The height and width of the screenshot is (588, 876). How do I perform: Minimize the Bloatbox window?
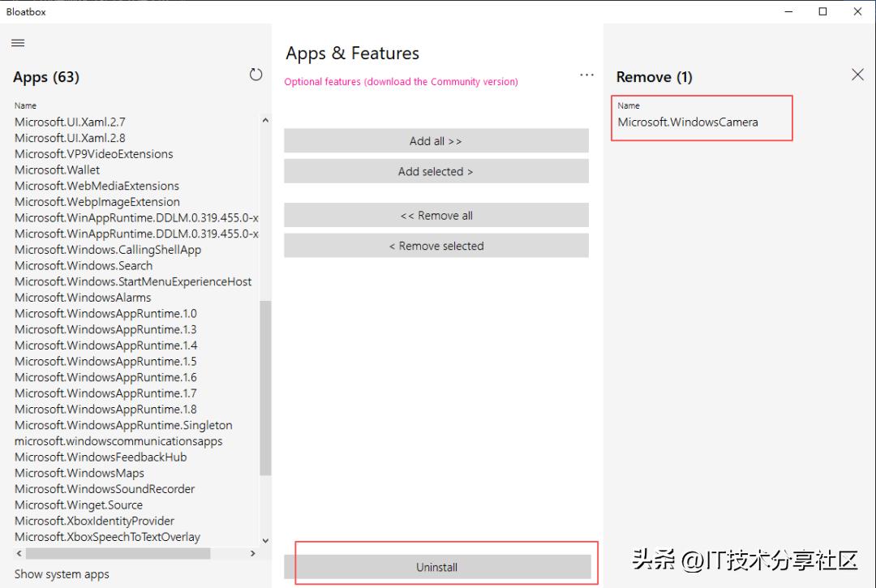click(789, 11)
